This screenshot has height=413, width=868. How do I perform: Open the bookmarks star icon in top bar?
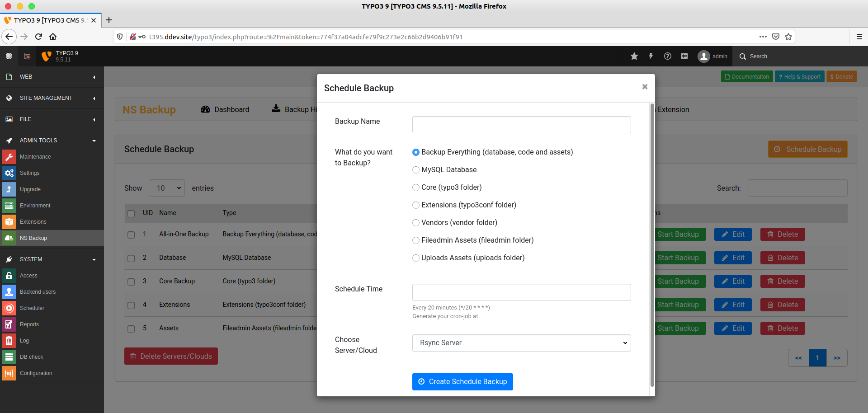[x=634, y=56]
